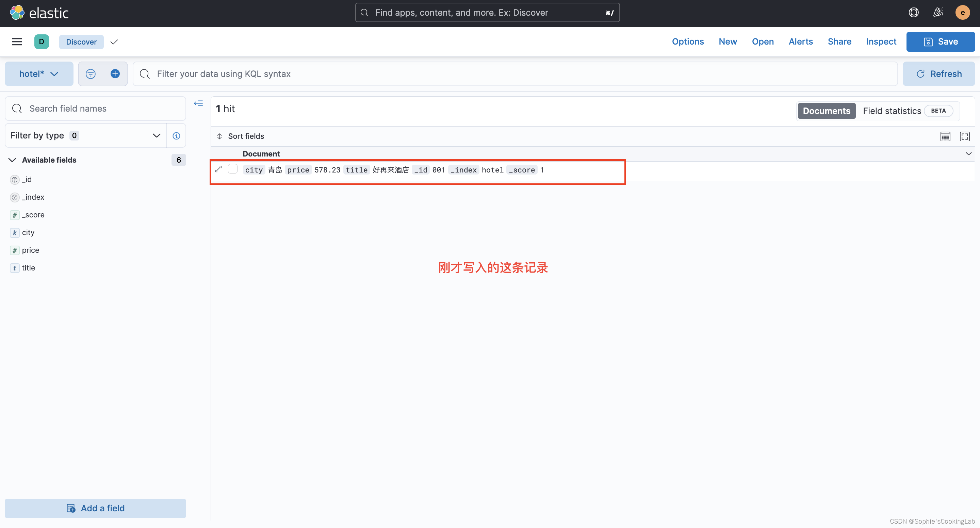Switch to the Documents tab
The image size is (980, 528).
tap(826, 111)
